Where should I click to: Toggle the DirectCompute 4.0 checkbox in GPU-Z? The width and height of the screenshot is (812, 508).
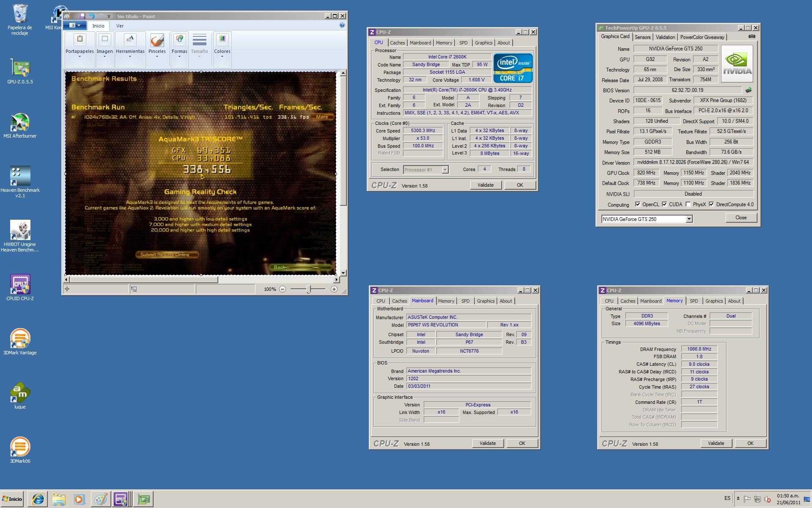pyautogui.click(x=711, y=204)
